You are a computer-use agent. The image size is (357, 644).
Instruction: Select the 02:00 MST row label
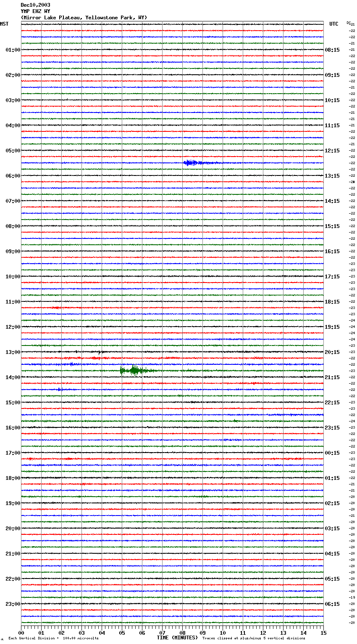coord(13,75)
